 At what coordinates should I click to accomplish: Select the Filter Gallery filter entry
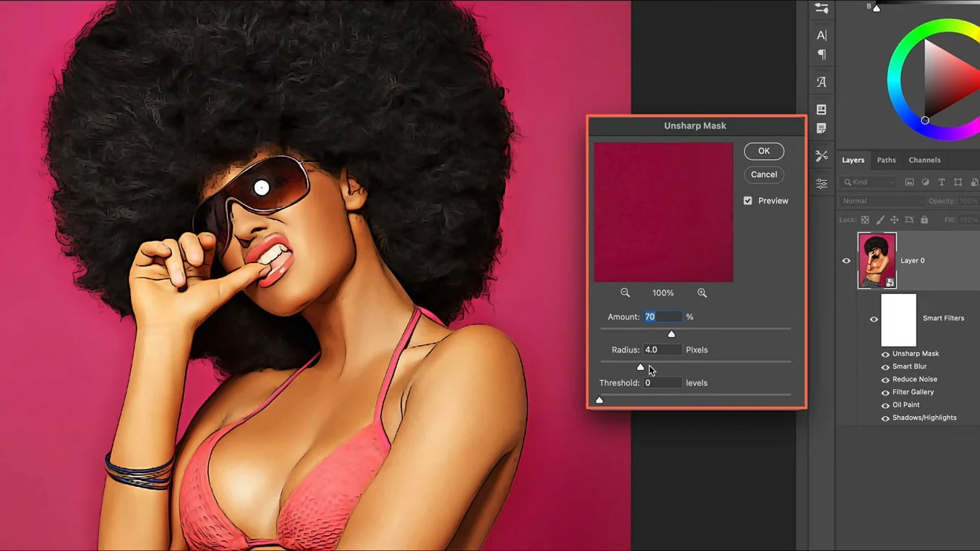tap(913, 392)
